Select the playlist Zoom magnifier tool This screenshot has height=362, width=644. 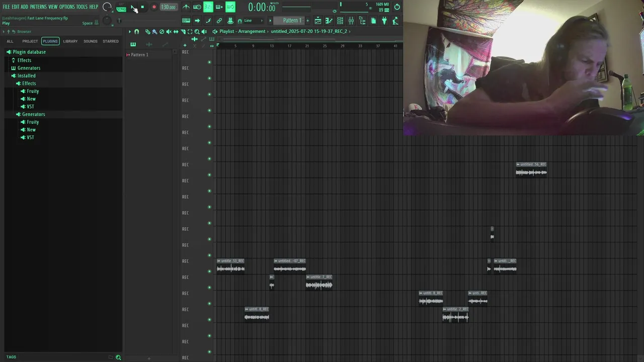tap(197, 31)
